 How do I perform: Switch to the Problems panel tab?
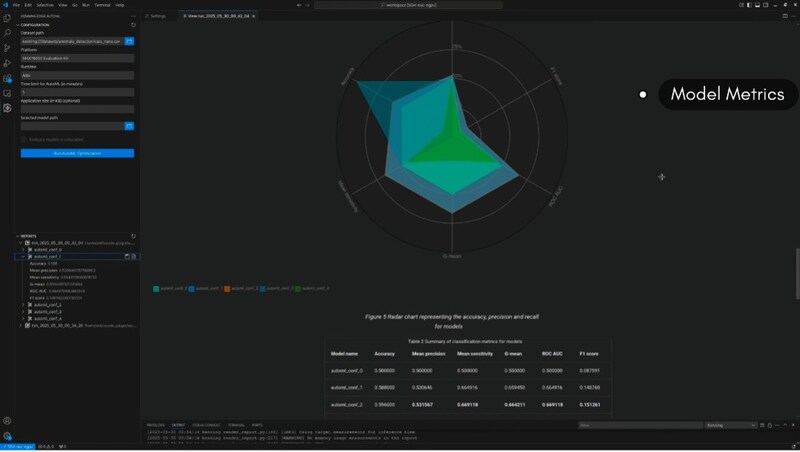[x=155, y=425]
